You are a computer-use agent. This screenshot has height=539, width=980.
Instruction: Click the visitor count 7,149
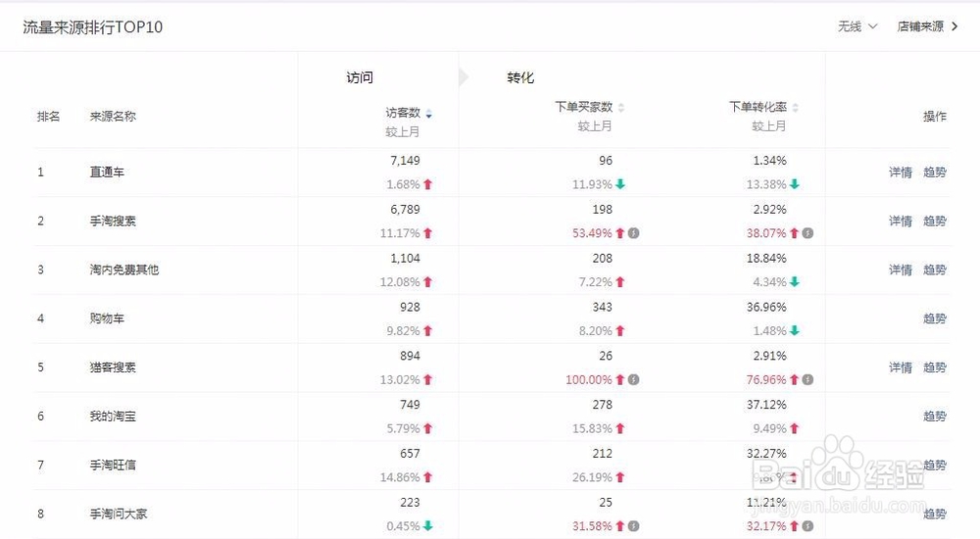(405, 161)
